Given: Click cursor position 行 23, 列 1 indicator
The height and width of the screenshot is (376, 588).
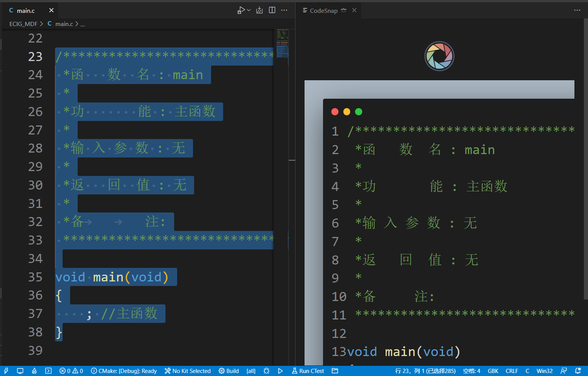Looking at the screenshot, I should coord(425,371).
